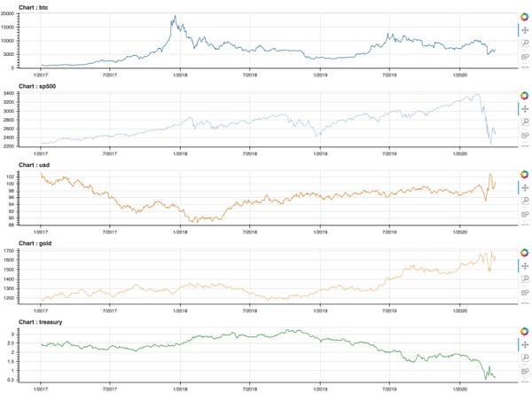Activate the Pan tool for the gold chart
532x394 pixels.
click(x=524, y=266)
